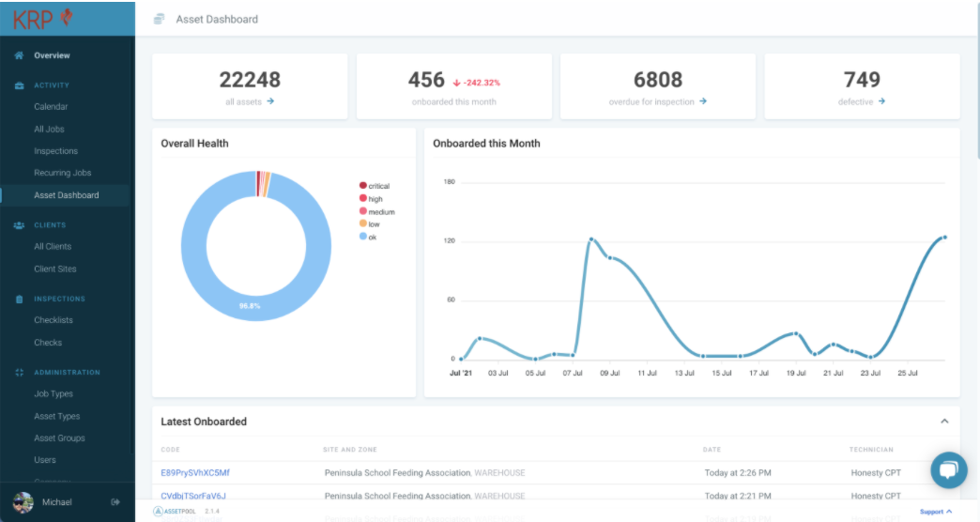The image size is (980, 522).
Task: Open asset code E89PrySVhXC5Mf
Action: [195, 472]
